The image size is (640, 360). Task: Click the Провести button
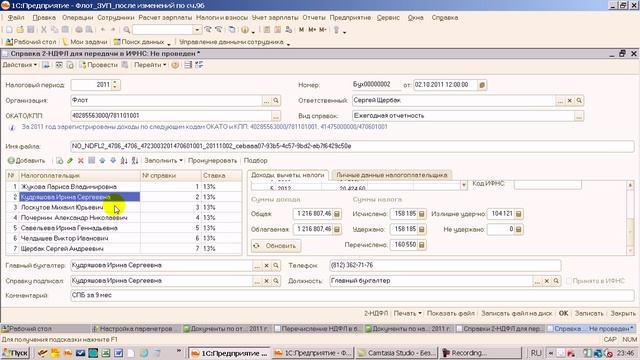[x=98, y=65]
